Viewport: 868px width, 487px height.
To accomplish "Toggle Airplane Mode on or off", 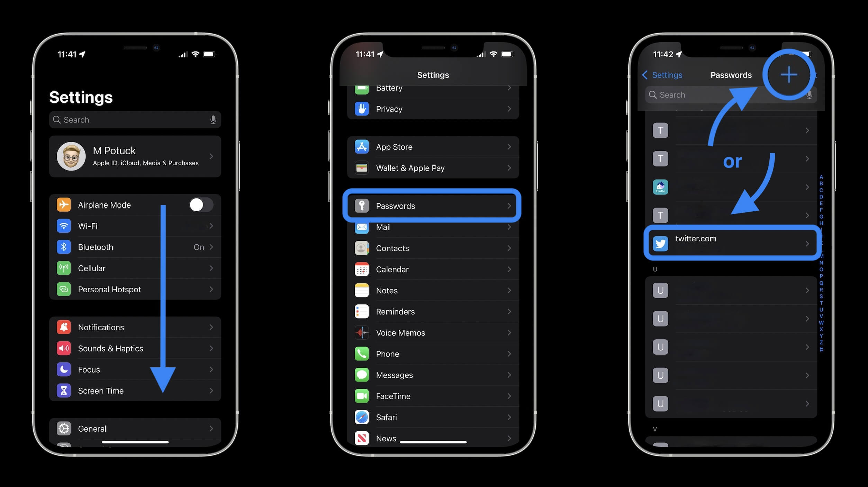I will [201, 205].
